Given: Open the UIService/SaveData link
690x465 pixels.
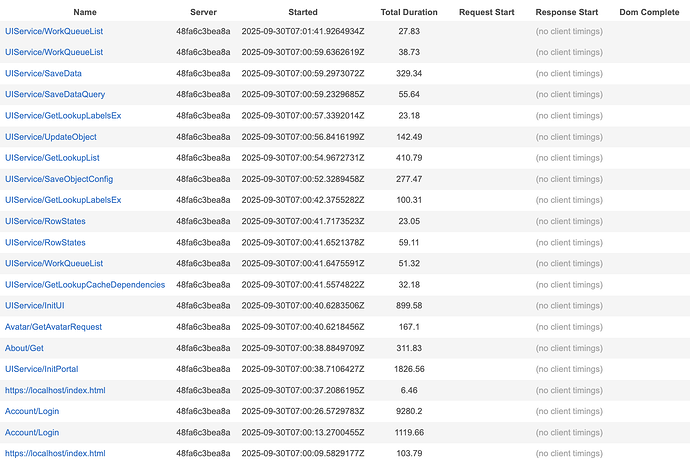Looking at the screenshot, I should (x=43, y=74).
